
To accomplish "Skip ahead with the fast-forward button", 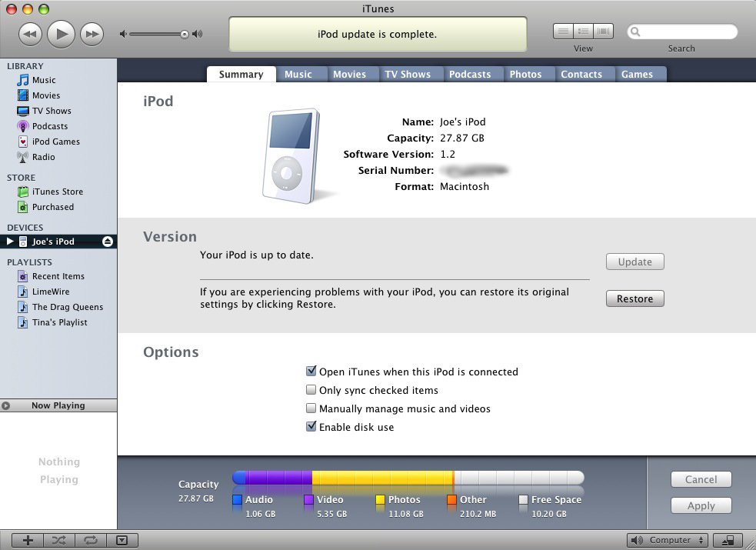I will (x=92, y=34).
